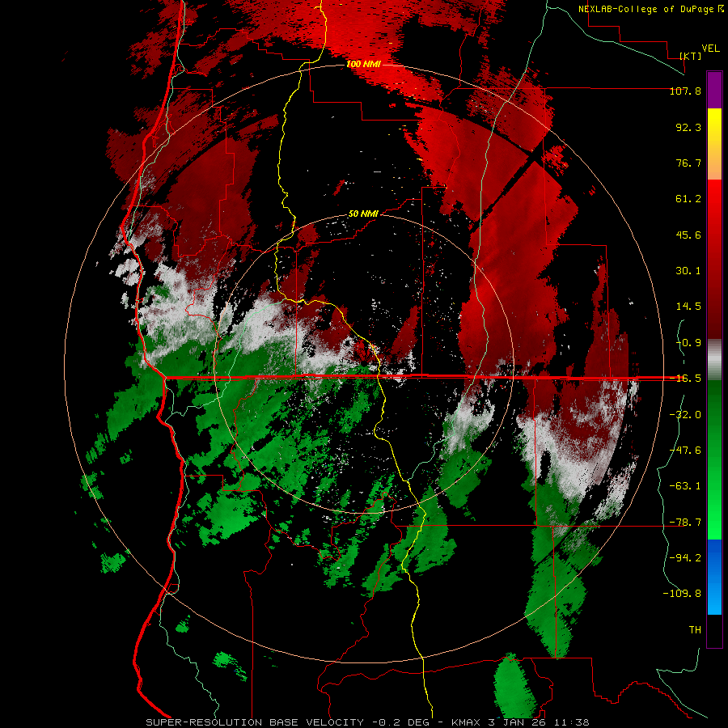This screenshot has height=728, width=728.
Task: Select the 61.2 scale value
Action: pyautogui.click(x=688, y=199)
